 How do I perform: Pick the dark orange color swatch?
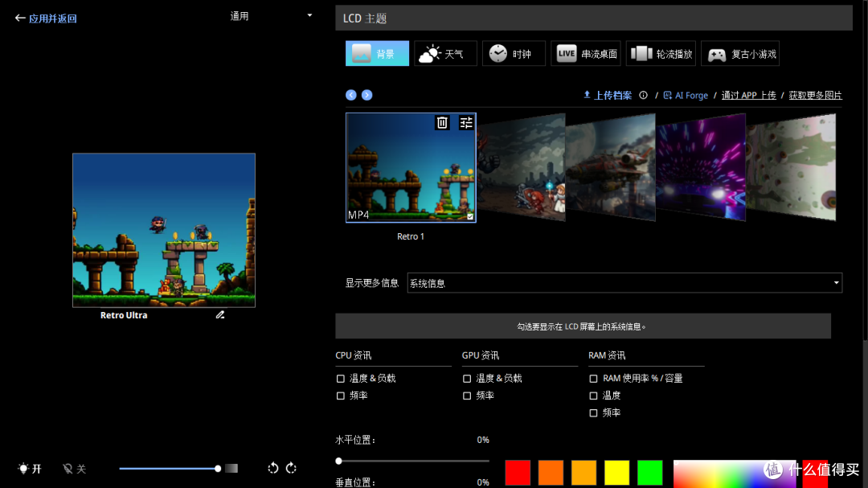551,473
